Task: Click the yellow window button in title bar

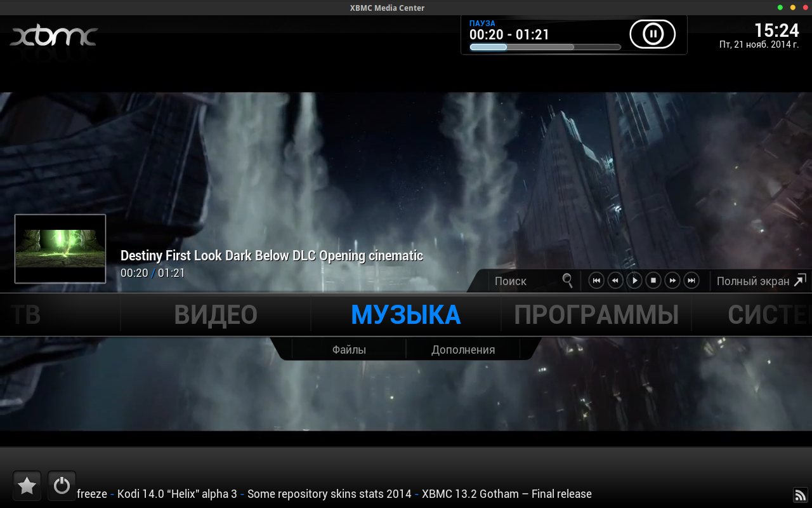Action: [x=793, y=8]
